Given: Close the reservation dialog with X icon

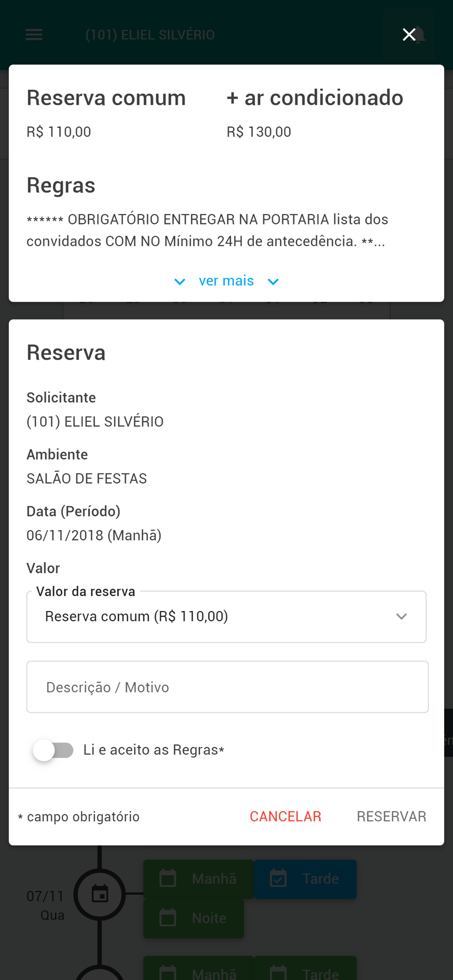Looking at the screenshot, I should 409,34.
